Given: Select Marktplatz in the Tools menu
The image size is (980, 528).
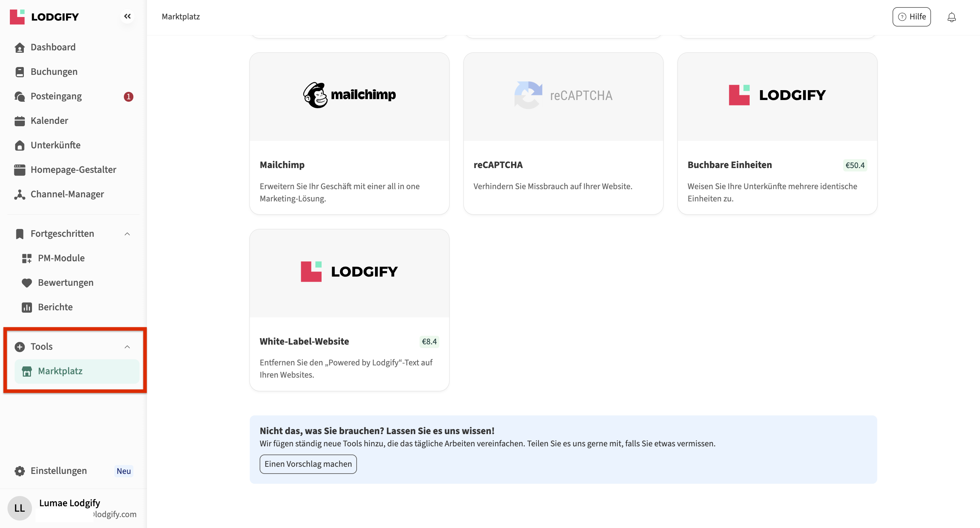Looking at the screenshot, I should [61, 371].
